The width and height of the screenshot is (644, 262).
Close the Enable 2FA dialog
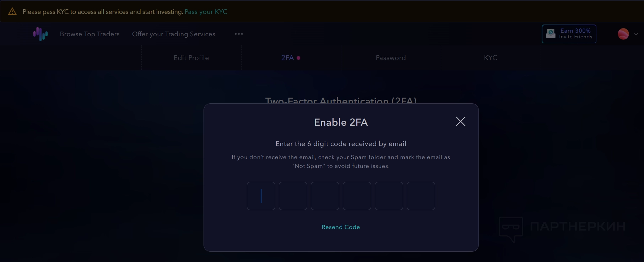pos(460,122)
